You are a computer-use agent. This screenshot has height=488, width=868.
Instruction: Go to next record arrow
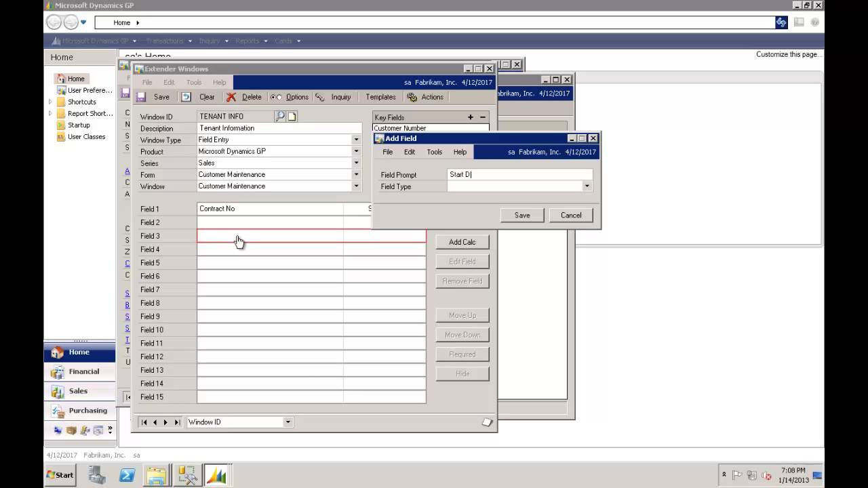165,422
